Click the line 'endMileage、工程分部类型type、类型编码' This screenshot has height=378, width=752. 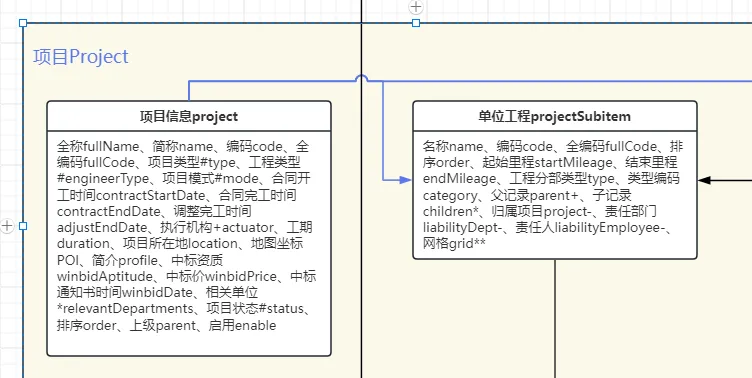(552, 178)
